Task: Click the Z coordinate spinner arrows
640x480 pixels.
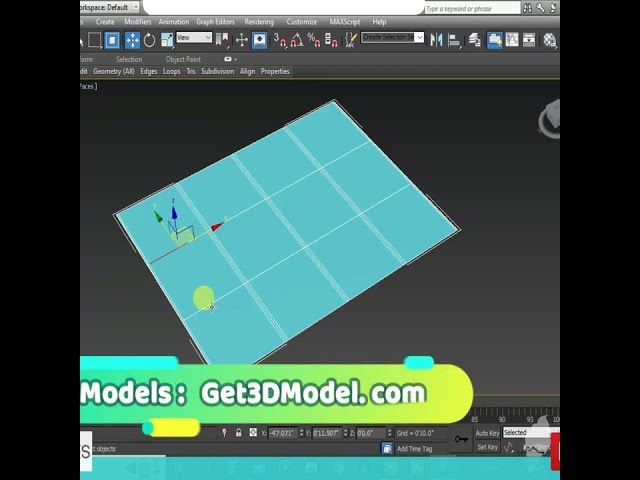Action: [389, 433]
